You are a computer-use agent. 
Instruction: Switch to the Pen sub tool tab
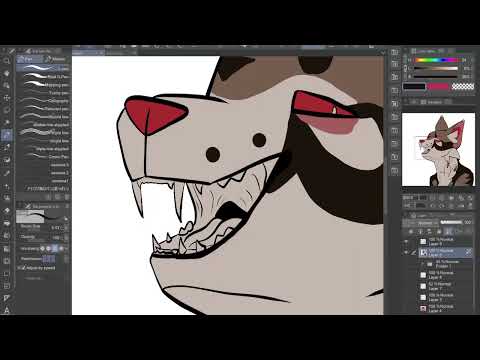click(30, 59)
